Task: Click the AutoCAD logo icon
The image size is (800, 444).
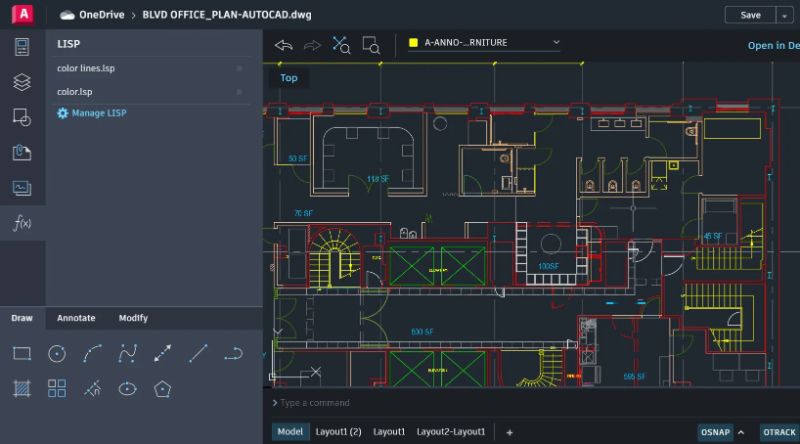Action: (x=23, y=14)
